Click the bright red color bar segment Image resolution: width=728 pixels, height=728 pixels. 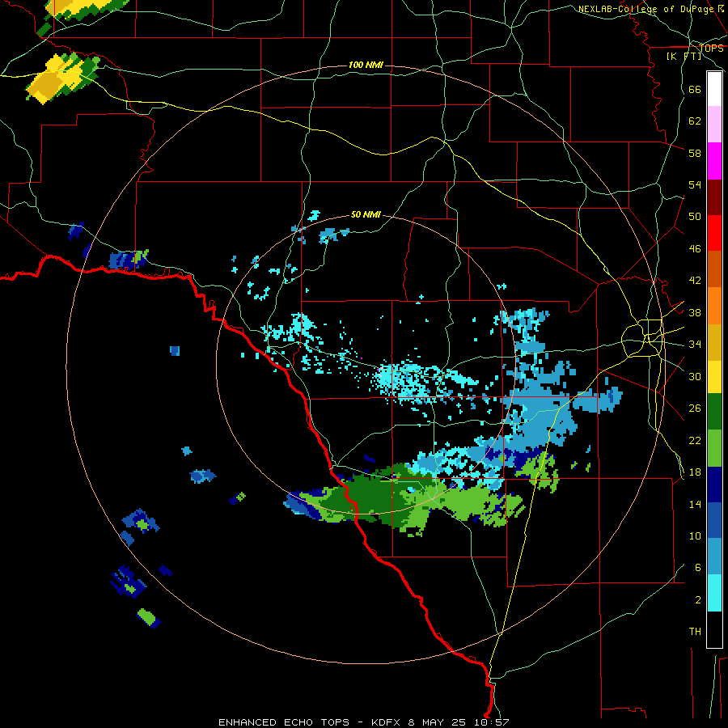[x=714, y=233]
